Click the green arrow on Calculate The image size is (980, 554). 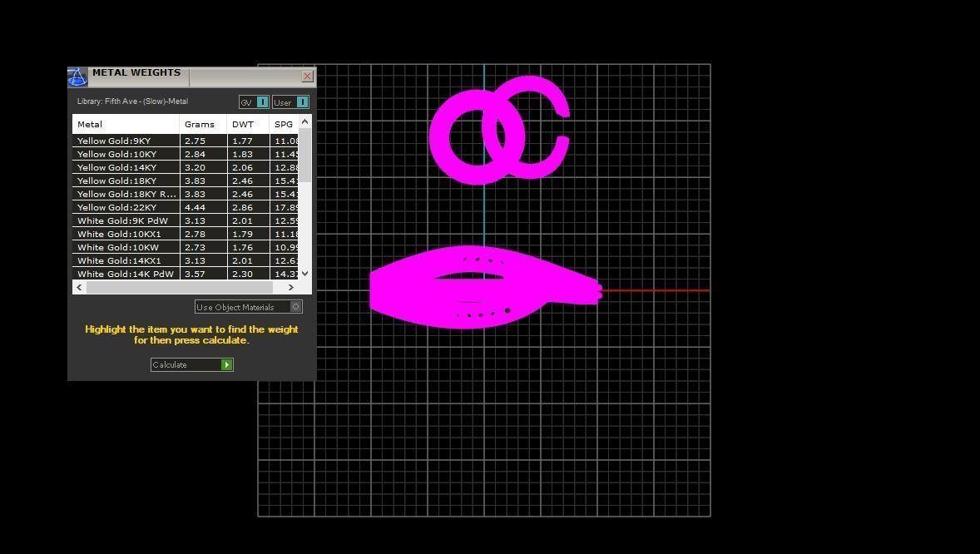point(227,364)
